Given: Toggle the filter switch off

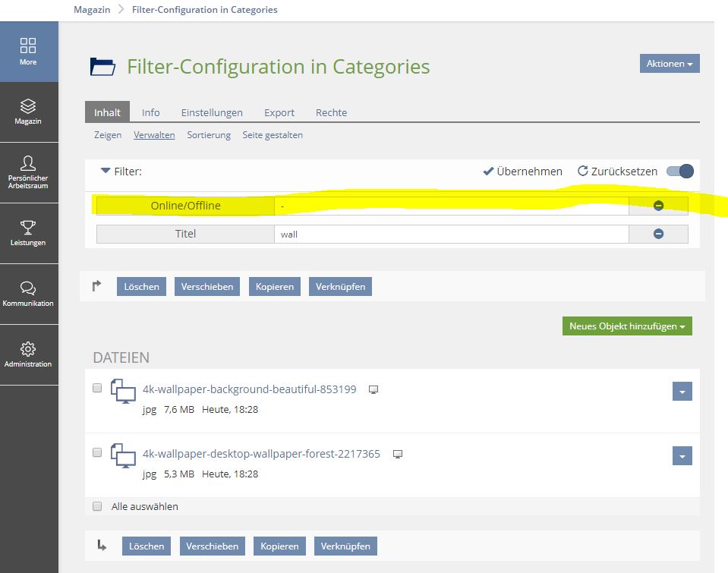Looking at the screenshot, I should 679,172.
